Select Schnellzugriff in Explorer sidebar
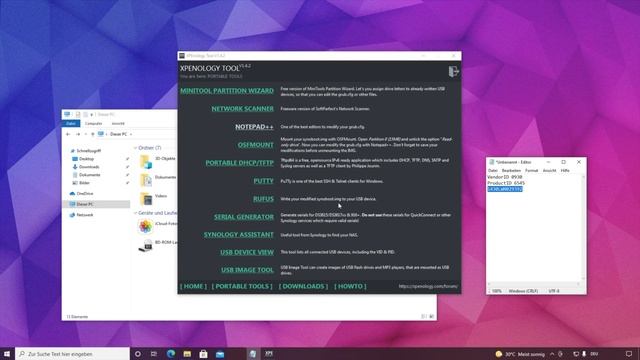This screenshot has width=640, height=360. 89,151
